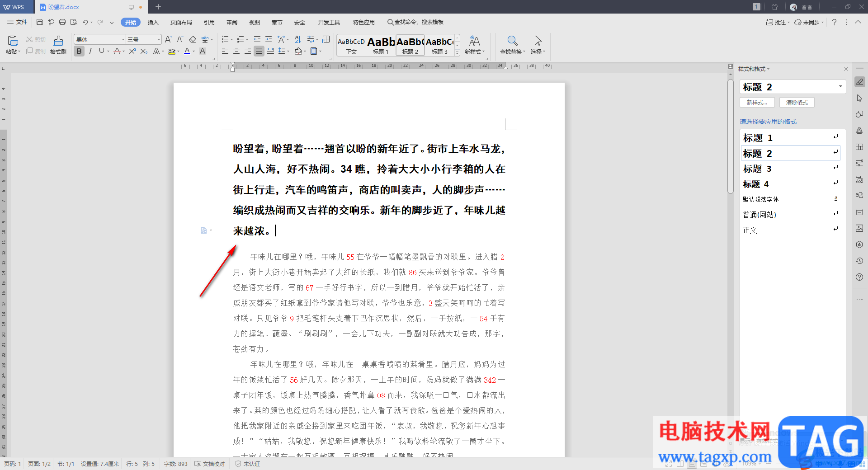Click the distributed alignment icon
Image resolution: width=868 pixels, height=470 pixels.
click(270, 52)
